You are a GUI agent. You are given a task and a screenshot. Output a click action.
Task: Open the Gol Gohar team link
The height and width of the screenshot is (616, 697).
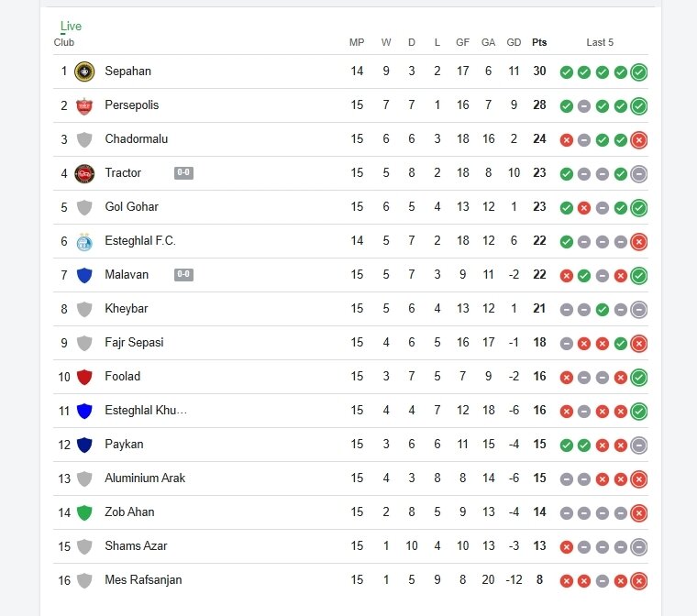131,207
